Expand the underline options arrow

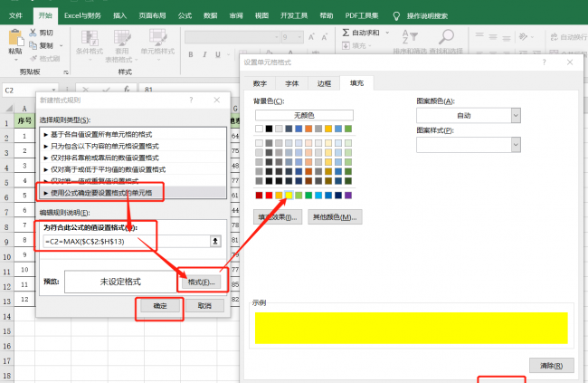click(228, 55)
